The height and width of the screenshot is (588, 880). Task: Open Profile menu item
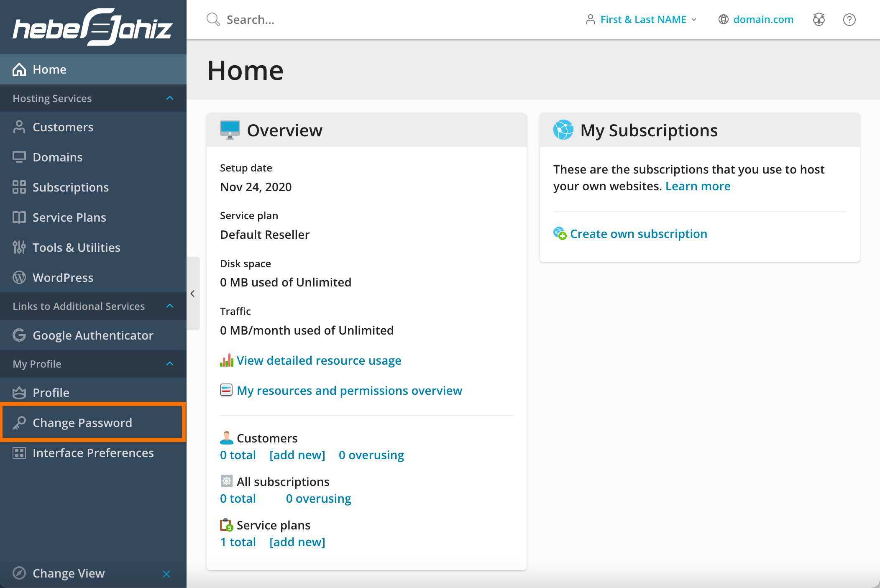click(x=93, y=393)
